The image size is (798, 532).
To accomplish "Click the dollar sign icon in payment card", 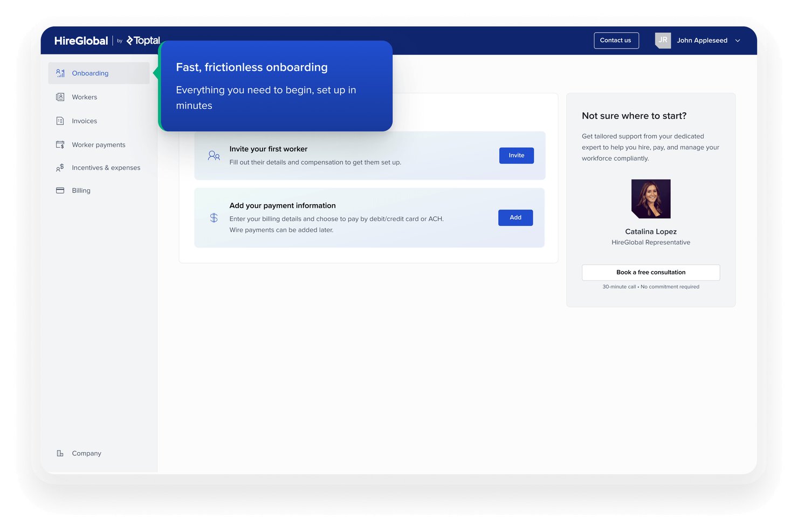I will point(214,218).
